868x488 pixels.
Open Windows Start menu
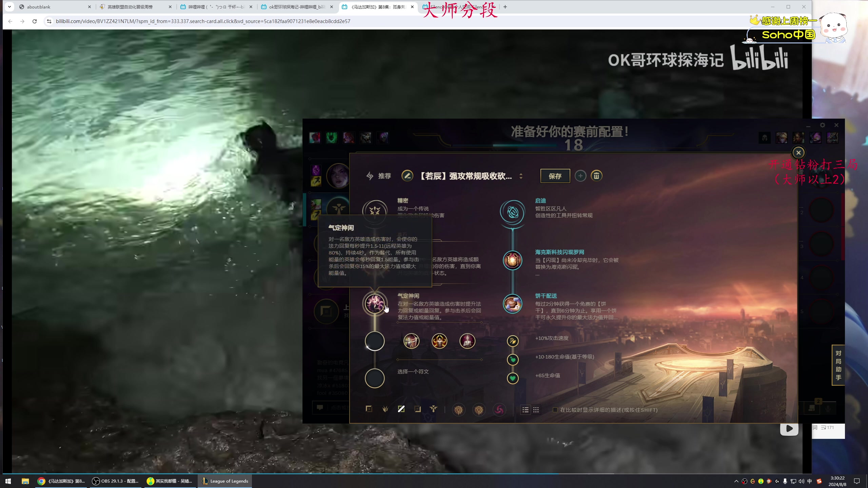click(x=8, y=481)
